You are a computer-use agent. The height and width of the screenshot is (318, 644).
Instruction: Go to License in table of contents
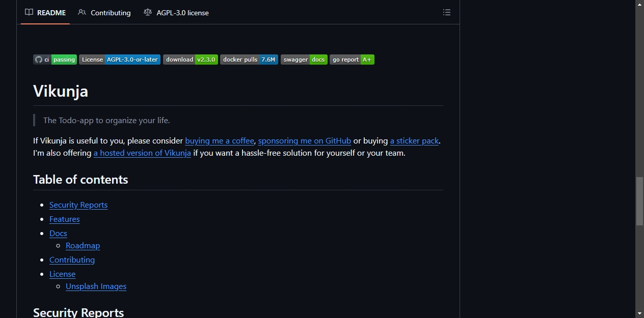coord(62,274)
